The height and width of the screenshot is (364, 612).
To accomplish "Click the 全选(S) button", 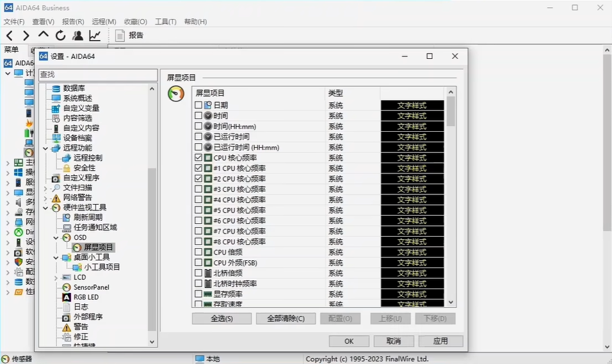I will click(221, 319).
